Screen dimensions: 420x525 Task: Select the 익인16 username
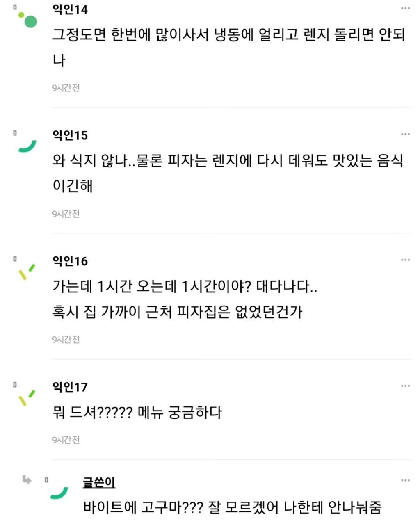70,261
